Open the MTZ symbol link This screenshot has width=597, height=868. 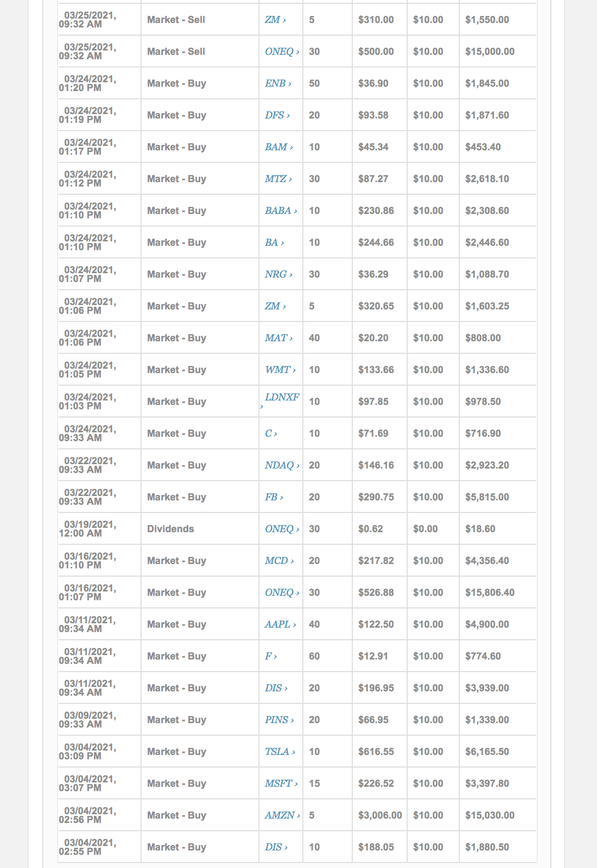(275, 179)
